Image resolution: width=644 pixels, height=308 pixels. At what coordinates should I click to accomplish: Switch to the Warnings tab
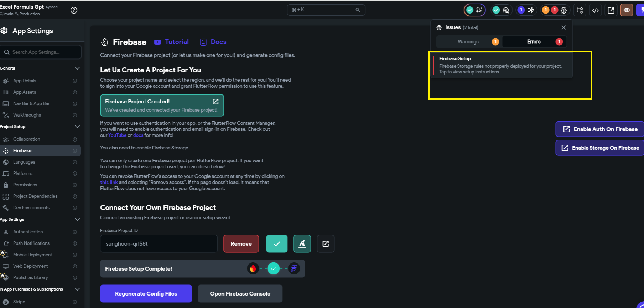(x=469, y=42)
